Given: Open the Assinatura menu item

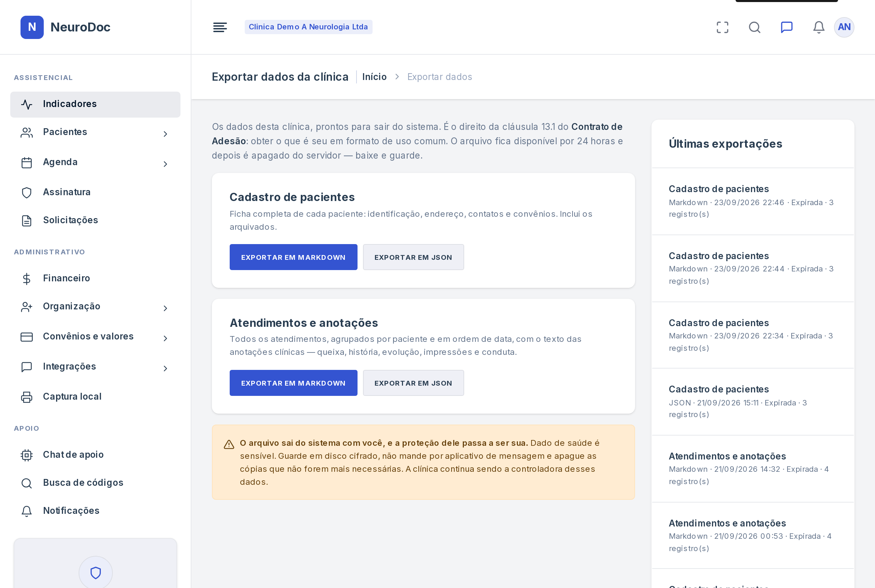Looking at the screenshot, I should click(x=95, y=192).
